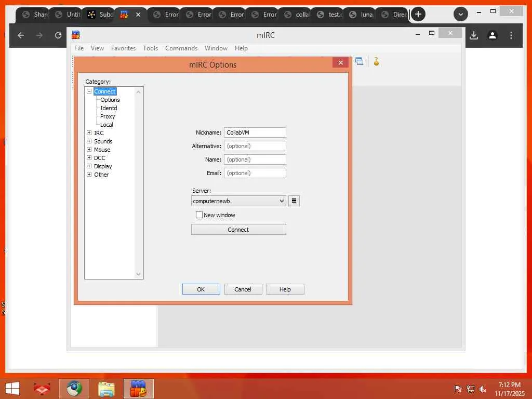Click the Alternative nickname field
The image size is (532, 399).
coord(255,146)
